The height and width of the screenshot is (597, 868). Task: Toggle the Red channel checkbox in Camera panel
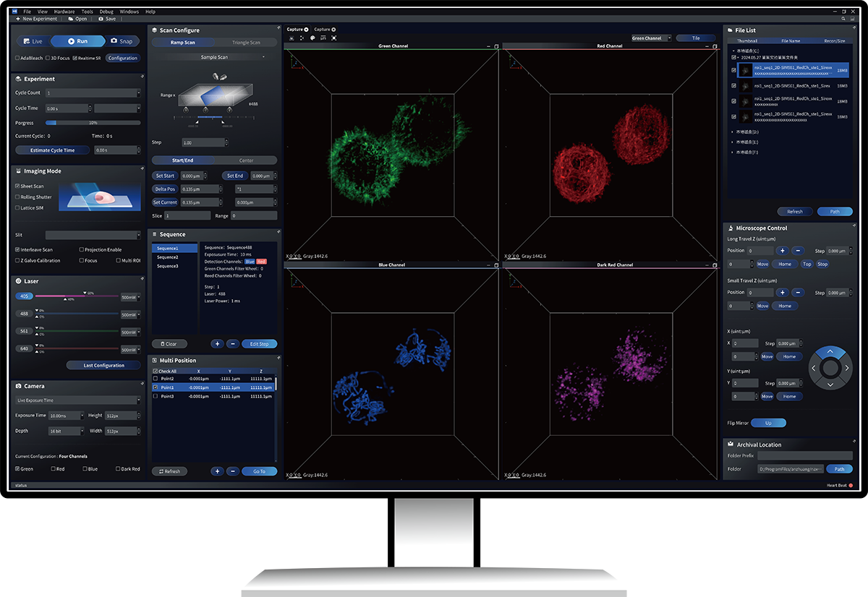click(x=54, y=469)
